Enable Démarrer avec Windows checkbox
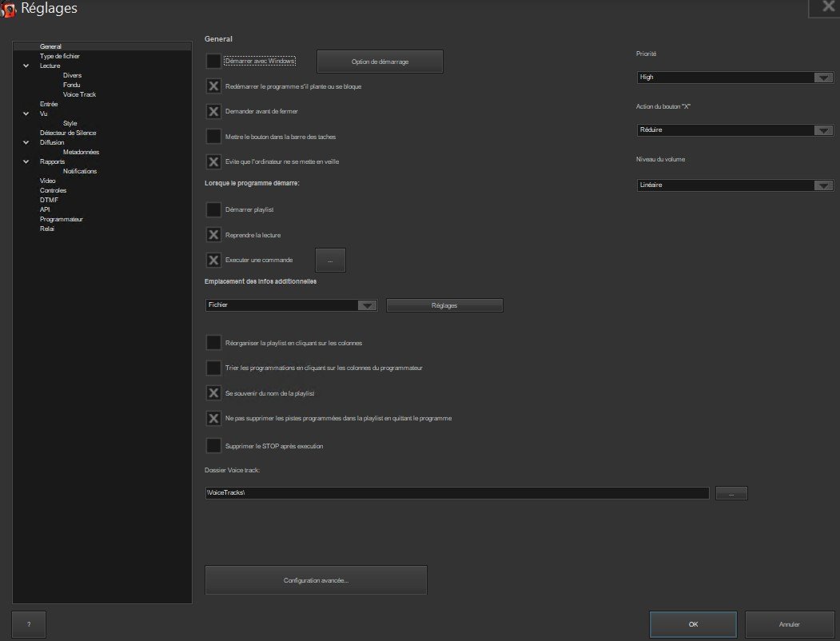 [x=213, y=61]
